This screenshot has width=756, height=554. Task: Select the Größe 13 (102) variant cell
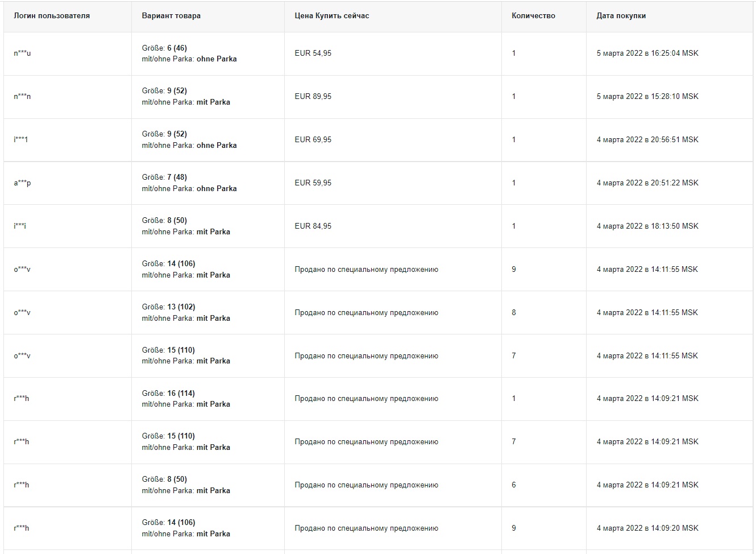point(186,312)
